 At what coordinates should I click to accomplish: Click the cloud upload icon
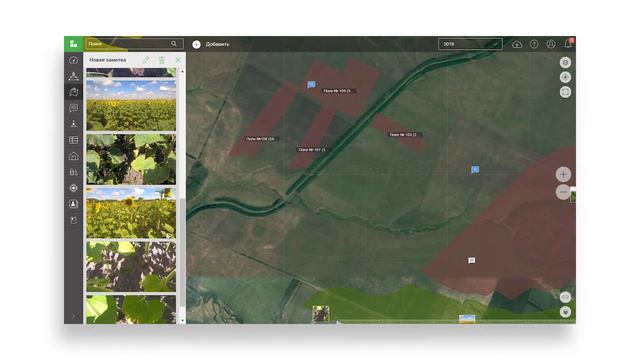tap(517, 44)
